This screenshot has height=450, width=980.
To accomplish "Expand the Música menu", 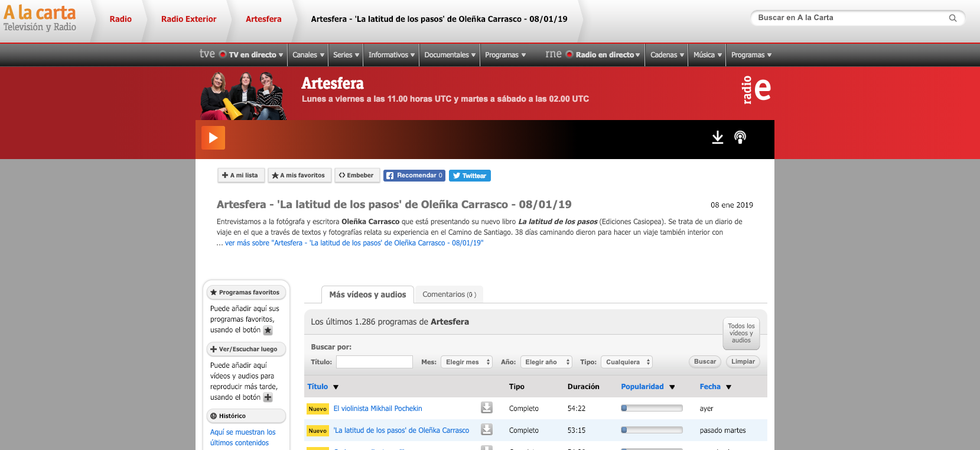I will click(708, 55).
